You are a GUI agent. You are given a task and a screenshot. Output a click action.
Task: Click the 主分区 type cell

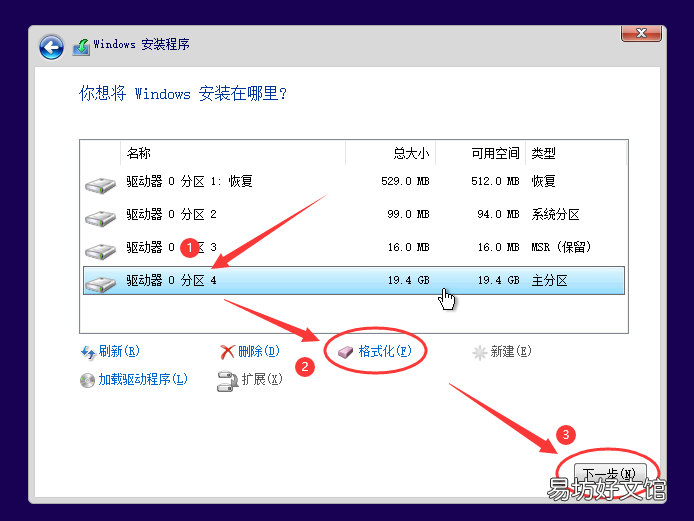click(549, 280)
